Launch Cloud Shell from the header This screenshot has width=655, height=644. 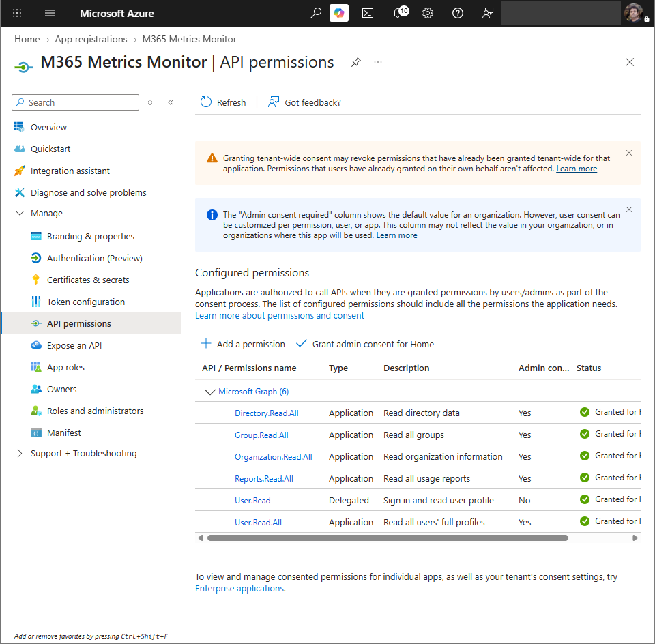click(x=368, y=13)
